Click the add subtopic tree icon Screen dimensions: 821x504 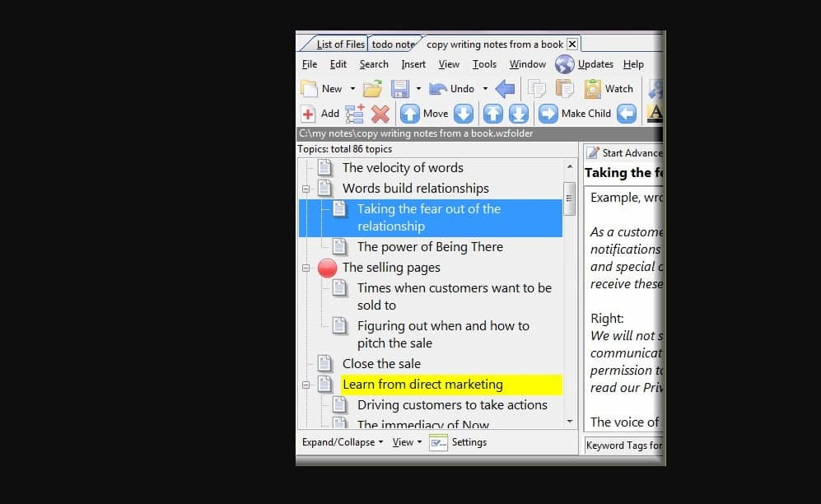[355, 114]
